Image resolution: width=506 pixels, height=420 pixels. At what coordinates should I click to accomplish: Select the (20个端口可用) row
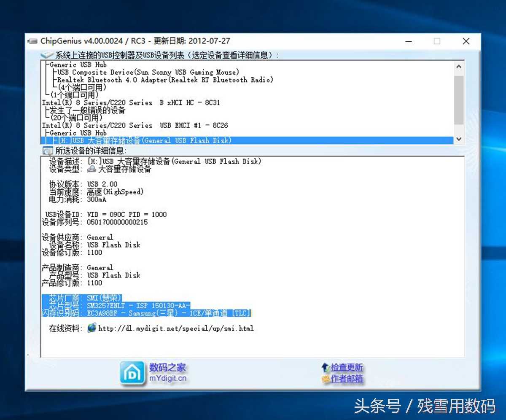coord(76,118)
